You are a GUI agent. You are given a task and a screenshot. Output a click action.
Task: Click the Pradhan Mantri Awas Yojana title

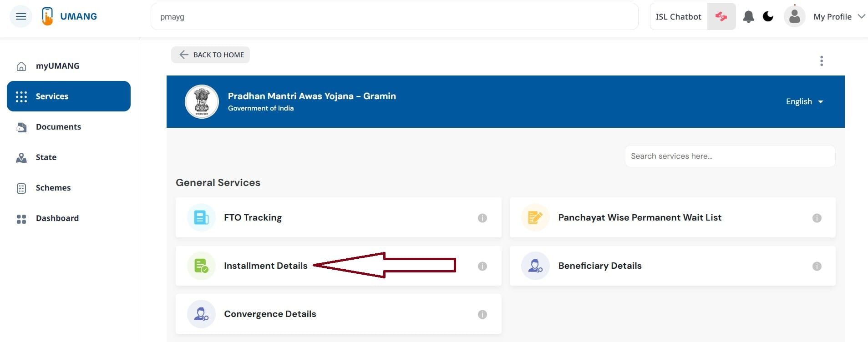pyautogui.click(x=312, y=96)
